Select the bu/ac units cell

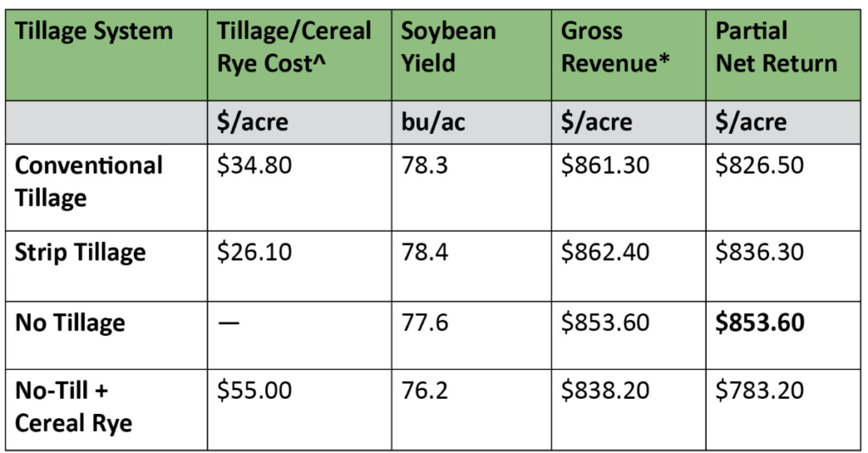(433, 122)
